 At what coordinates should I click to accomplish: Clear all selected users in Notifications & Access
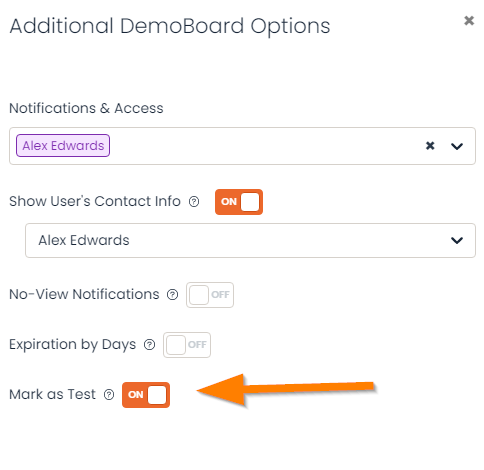[430, 146]
